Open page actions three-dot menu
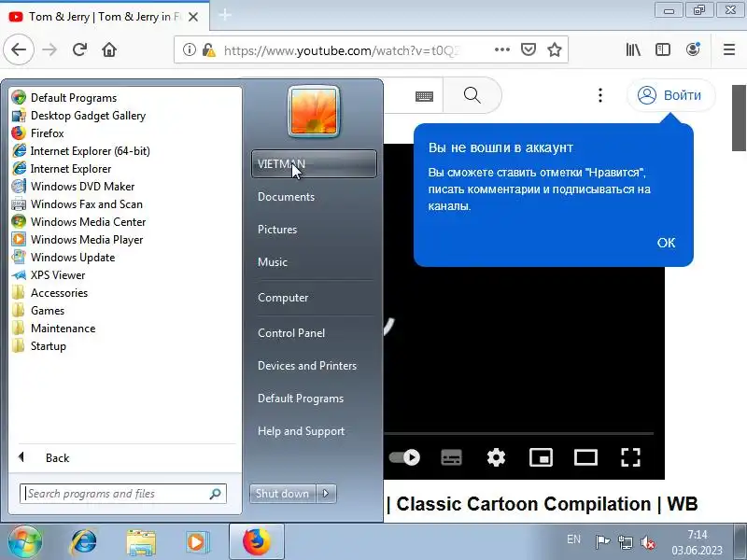 tap(502, 49)
